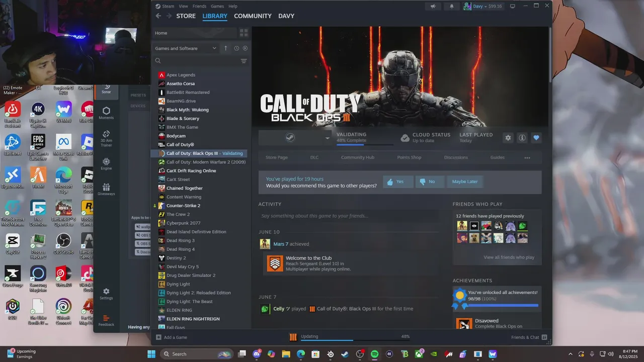The width and height of the screenshot is (644, 362).
Task: Open the Help menu
Action: [233, 6]
